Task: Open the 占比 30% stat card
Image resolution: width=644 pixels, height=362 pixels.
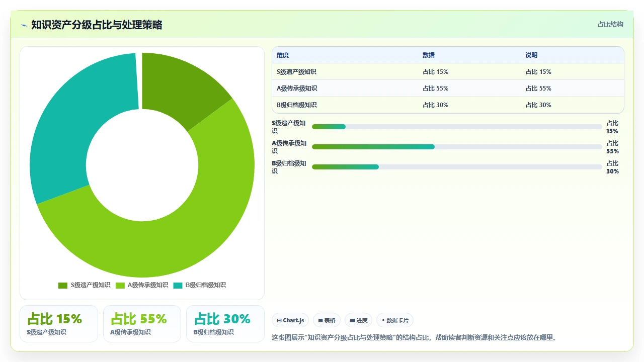Action: coord(225,324)
